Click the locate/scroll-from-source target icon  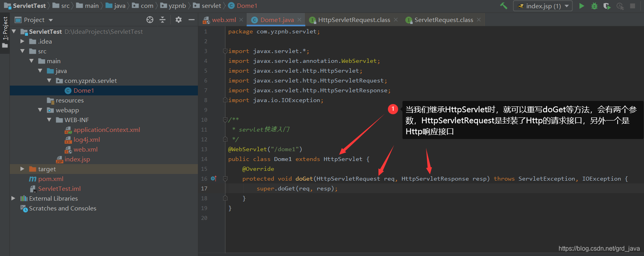click(150, 20)
